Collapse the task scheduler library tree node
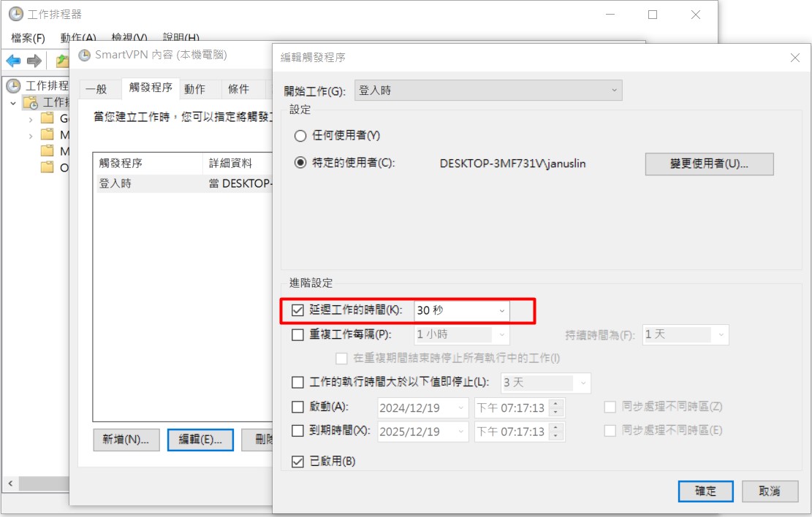The image size is (812, 517). [x=13, y=103]
